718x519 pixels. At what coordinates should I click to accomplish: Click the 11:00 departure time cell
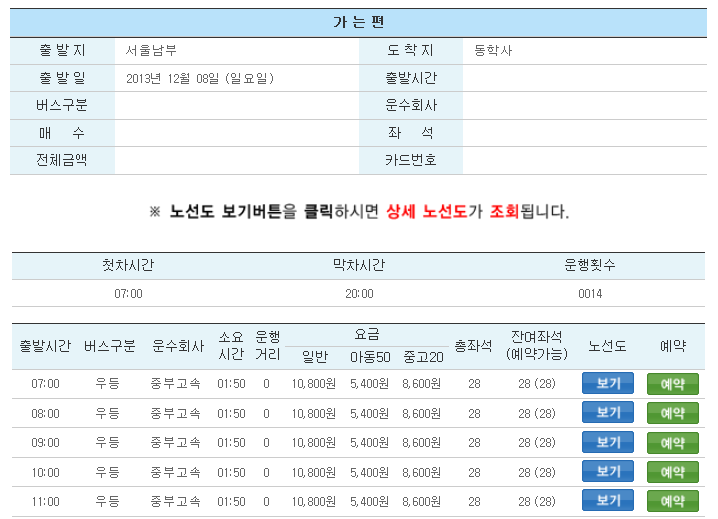(x=45, y=502)
